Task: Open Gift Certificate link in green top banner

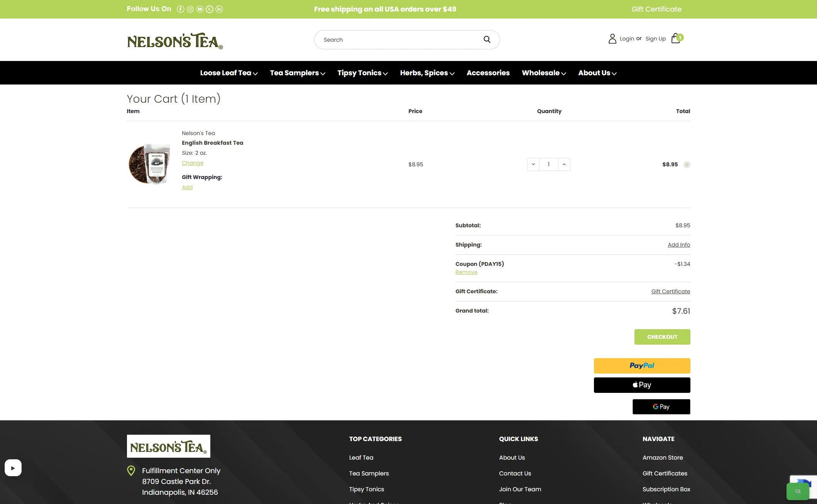Action: point(656,9)
